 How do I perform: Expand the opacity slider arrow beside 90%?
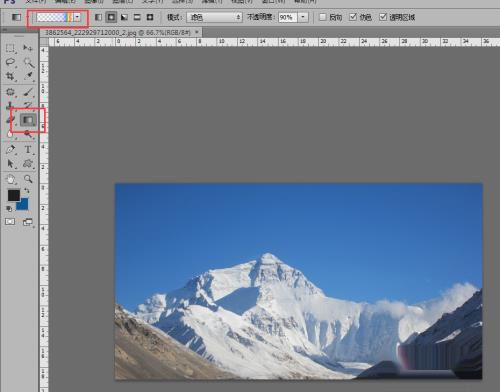click(303, 17)
